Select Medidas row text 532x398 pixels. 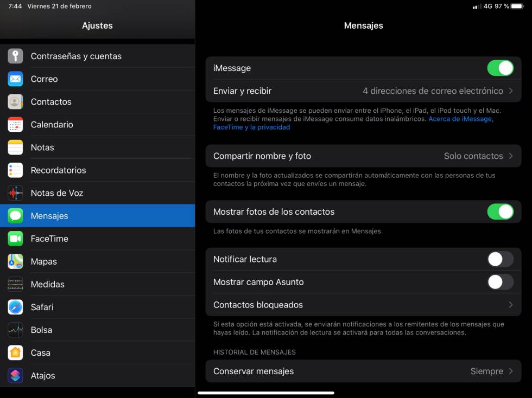click(x=48, y=285)
